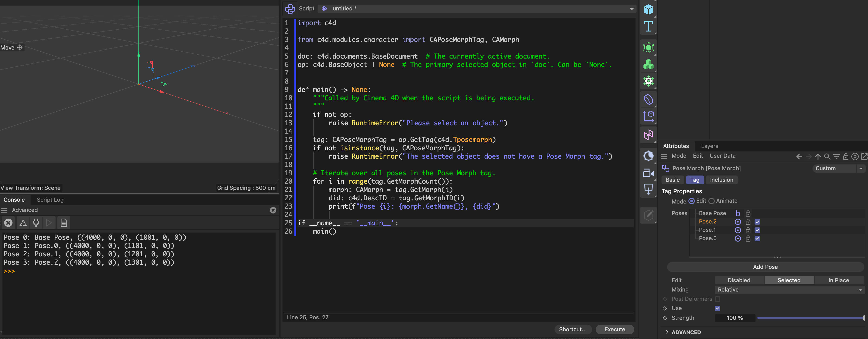Viewport: 868px width, 339px height.
Task: Click the recycle icon in console toolbar
Action: click(x=23, y=223)
